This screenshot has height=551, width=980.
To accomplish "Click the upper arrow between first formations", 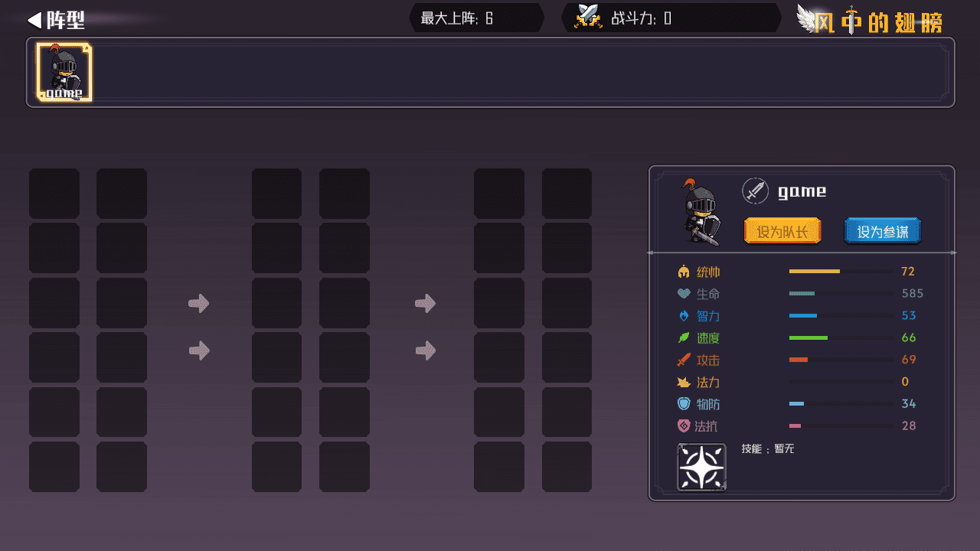I will click(x=199, y=304).
